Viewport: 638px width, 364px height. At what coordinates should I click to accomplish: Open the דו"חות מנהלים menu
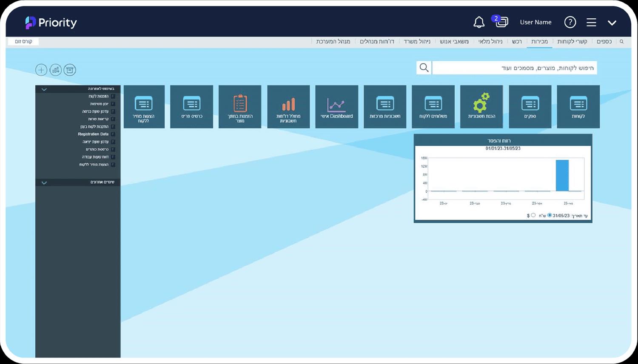coord(377,42)
